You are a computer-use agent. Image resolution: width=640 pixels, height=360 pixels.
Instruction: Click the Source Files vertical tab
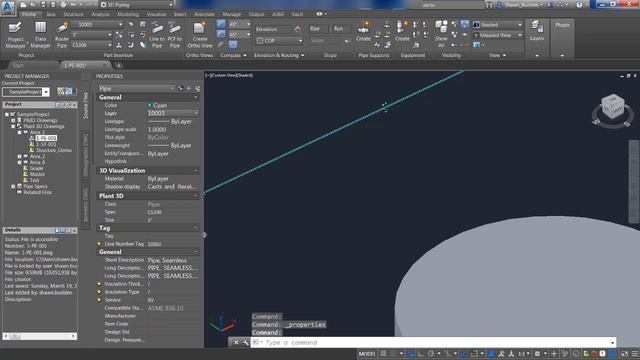(x=85, y=105)
